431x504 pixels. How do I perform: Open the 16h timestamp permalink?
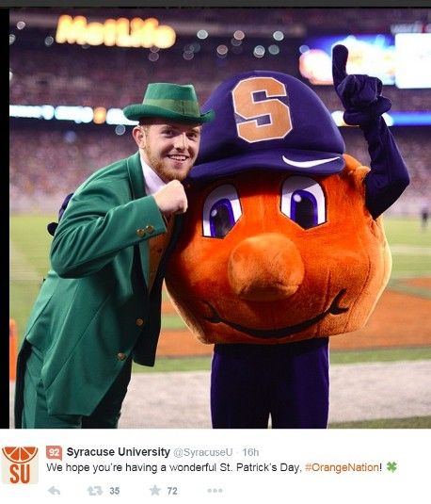point(250,452)
